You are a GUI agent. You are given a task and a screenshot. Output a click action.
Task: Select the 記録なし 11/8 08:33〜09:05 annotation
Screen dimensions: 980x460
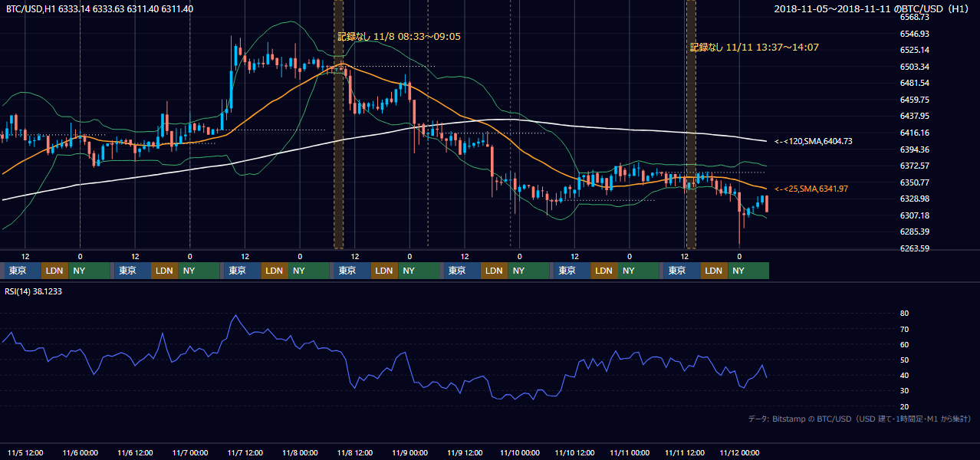click(399, 36)
